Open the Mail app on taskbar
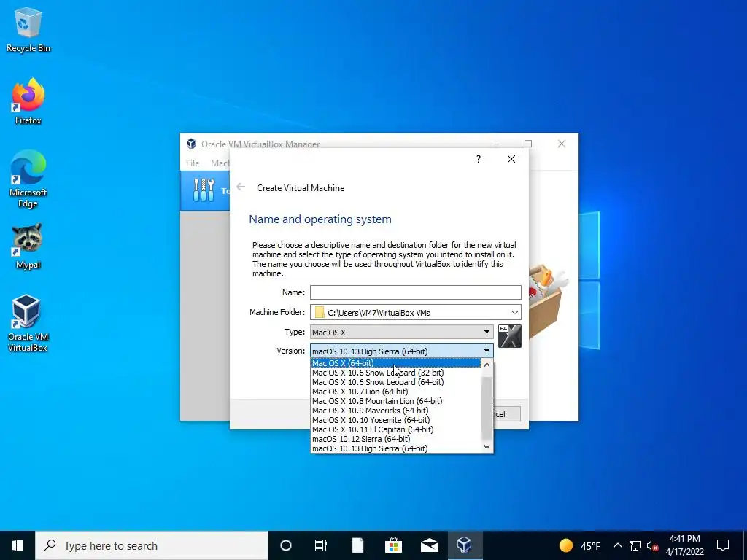Screen dimensions: 747x560 pyautogui.click(x=429, y=545)
